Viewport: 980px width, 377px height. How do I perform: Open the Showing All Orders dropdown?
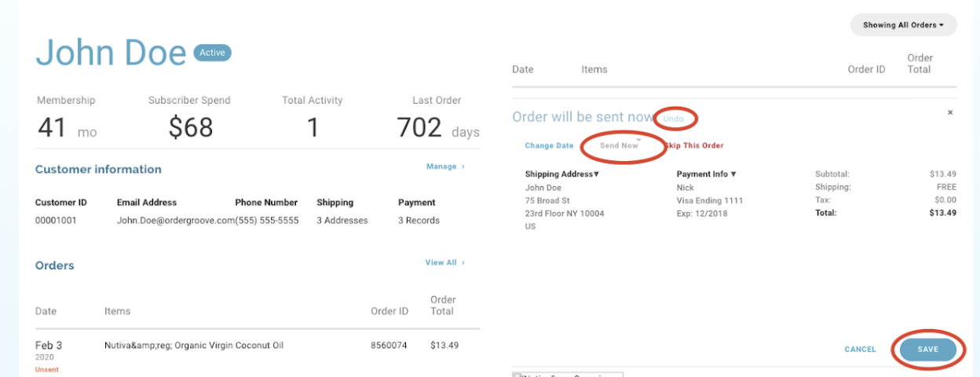903,25
